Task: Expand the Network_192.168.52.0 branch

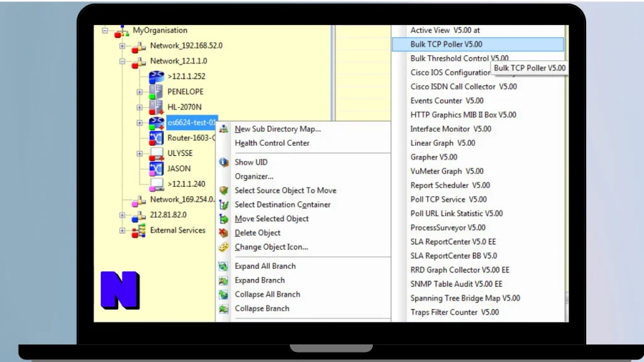Action: coord(123,46)
